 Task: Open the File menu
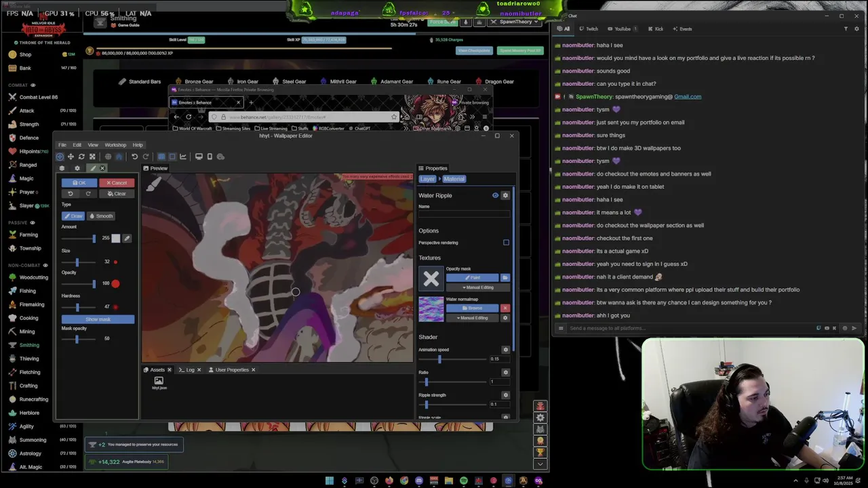click(x=62, y=145)
